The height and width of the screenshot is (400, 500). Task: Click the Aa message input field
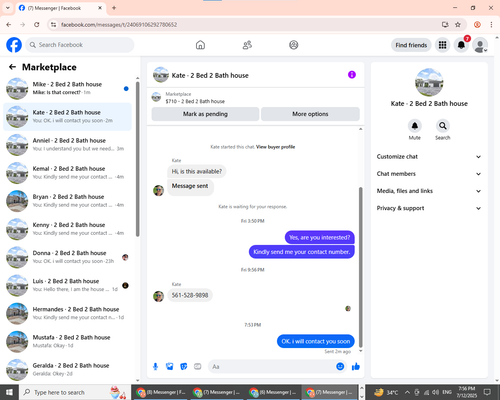click(x=272, y=367)
